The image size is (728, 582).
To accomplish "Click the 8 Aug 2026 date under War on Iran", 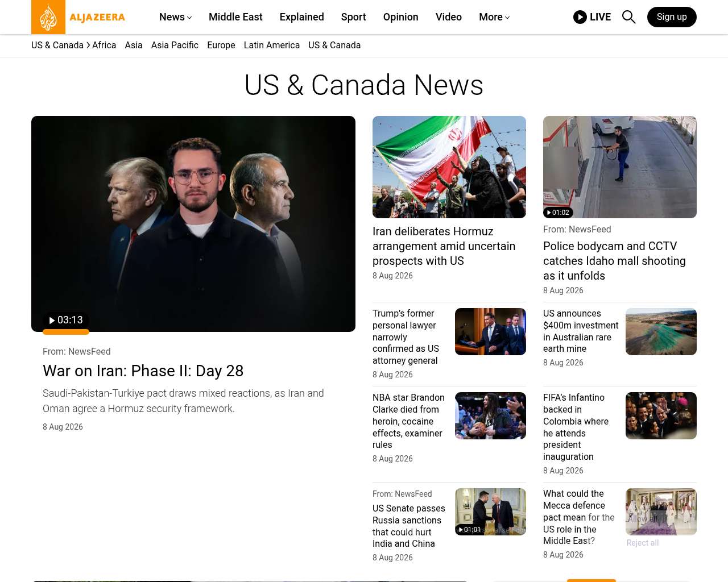I will coord(63,427).
